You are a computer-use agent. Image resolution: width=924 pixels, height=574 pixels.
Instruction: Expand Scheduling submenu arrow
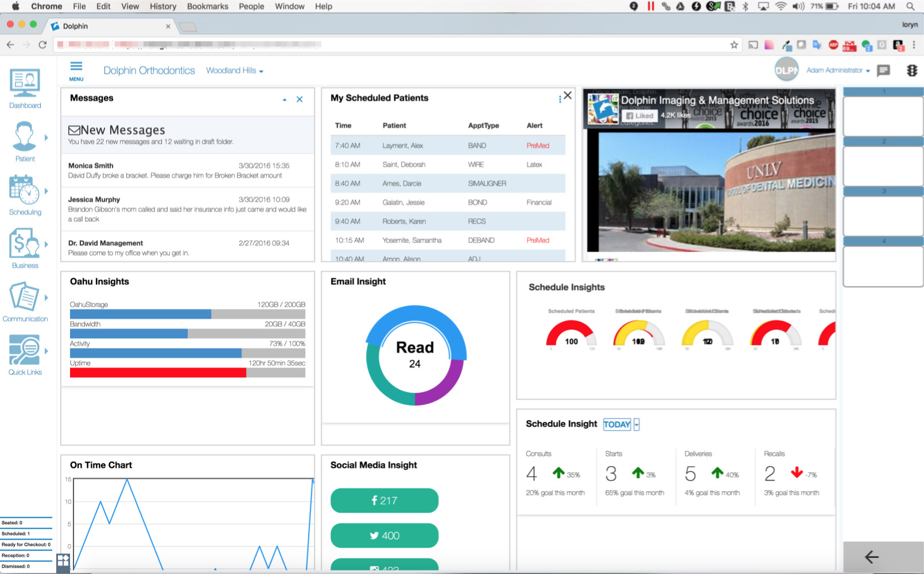(x=46, y=191)
